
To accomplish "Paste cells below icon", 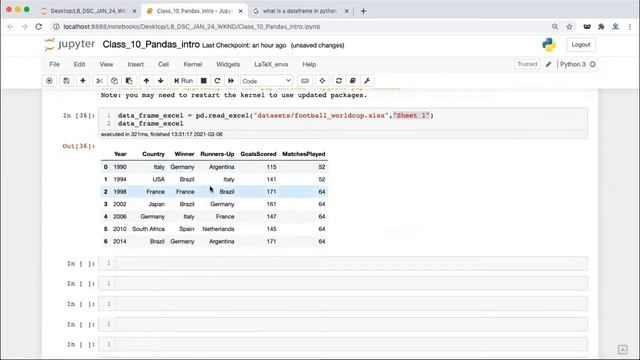I will point(129,81).
